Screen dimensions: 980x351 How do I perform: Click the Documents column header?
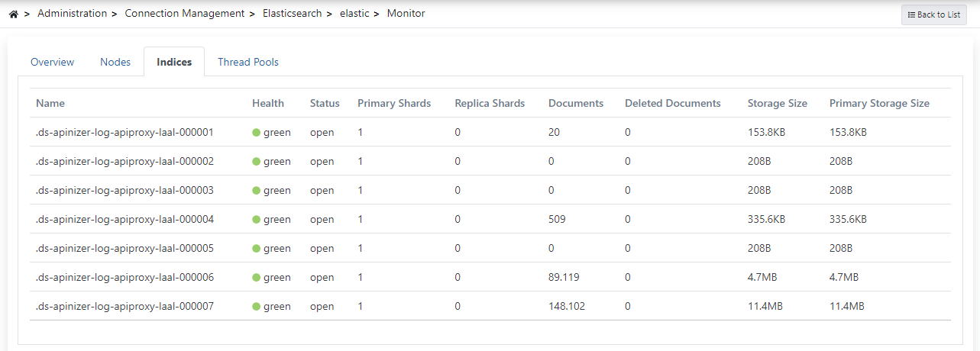tap(575, 103)
